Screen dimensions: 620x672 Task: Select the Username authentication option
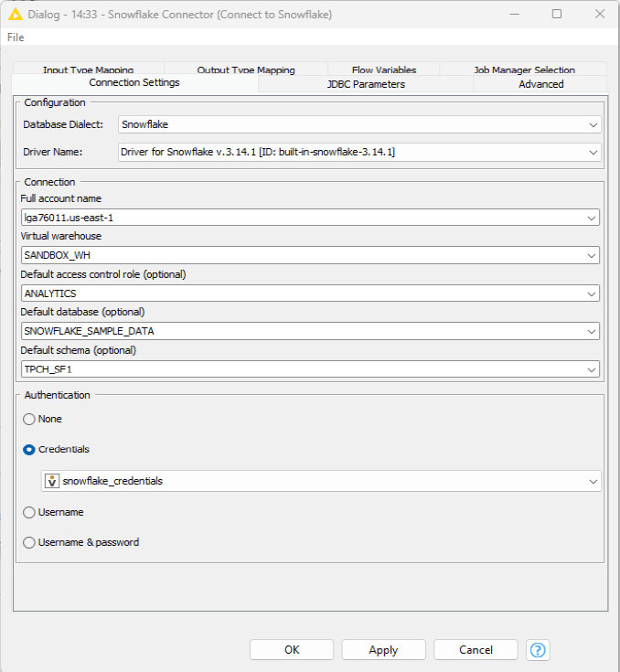click(29, 513)
